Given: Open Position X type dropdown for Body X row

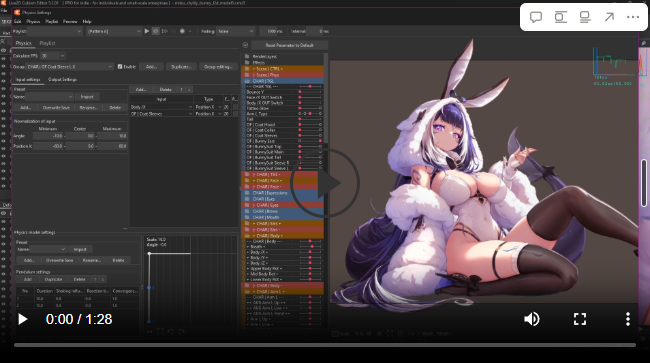Looking at the screenshot, I should [x=208, y=107].
